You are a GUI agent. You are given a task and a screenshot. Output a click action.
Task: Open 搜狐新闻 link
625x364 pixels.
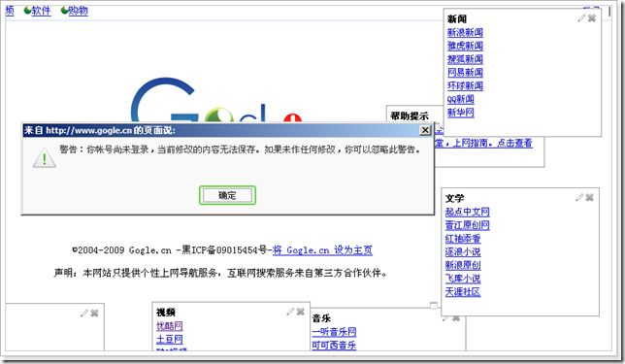[x=465, y=59]
